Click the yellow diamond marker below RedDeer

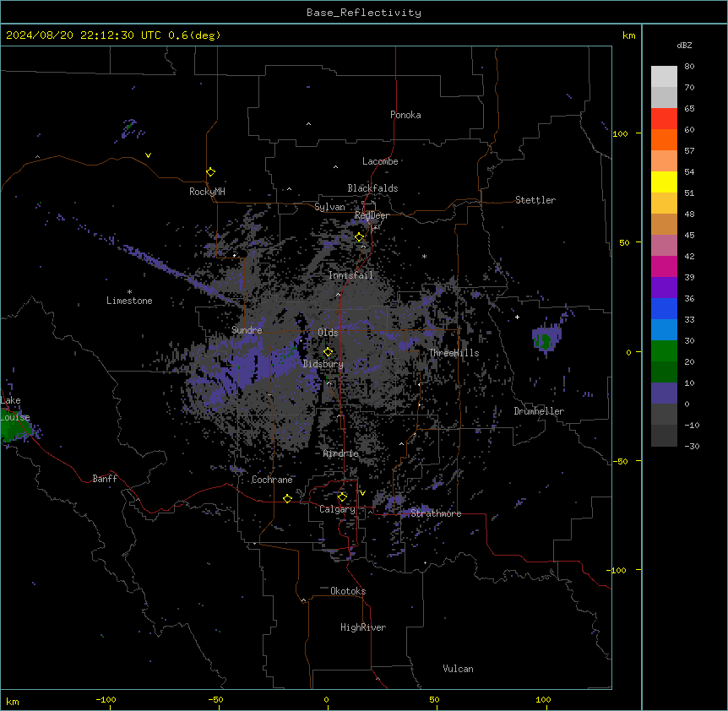tap(360, 237)
